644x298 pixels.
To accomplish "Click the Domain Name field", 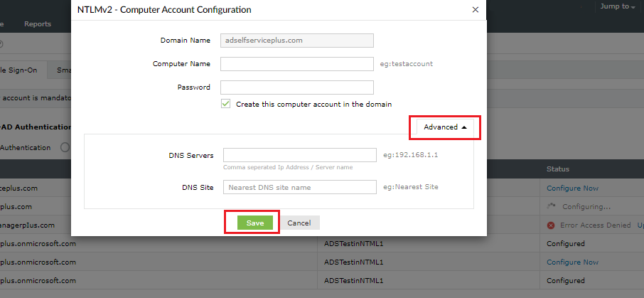I will [297, 41].
